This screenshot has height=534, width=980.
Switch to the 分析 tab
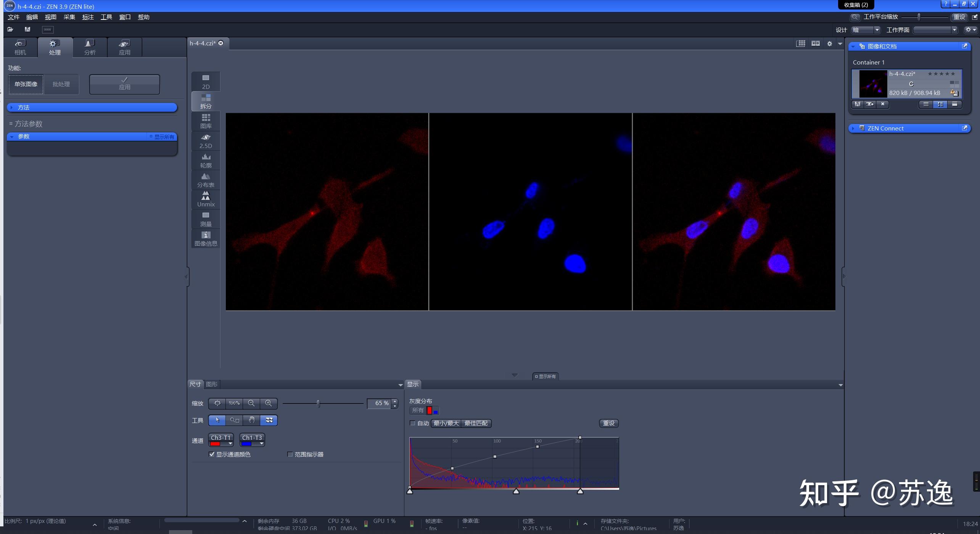click(90, 47)
